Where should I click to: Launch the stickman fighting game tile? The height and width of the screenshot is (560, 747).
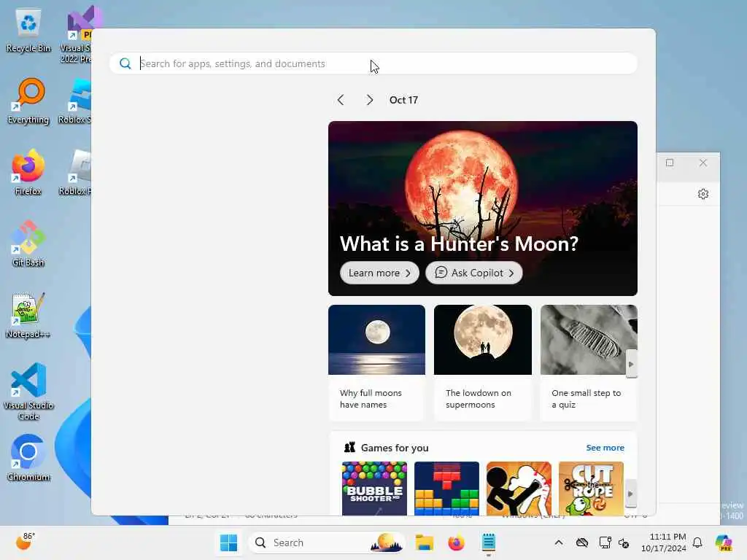coord(519,488)
